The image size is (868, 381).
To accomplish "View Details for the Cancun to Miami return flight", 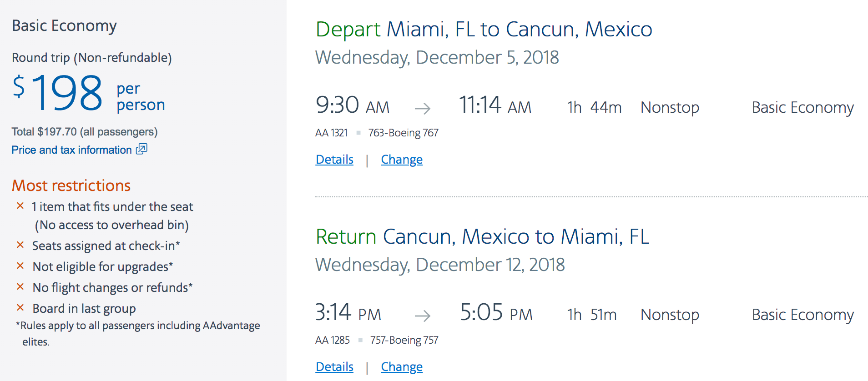I will [334, 367].
